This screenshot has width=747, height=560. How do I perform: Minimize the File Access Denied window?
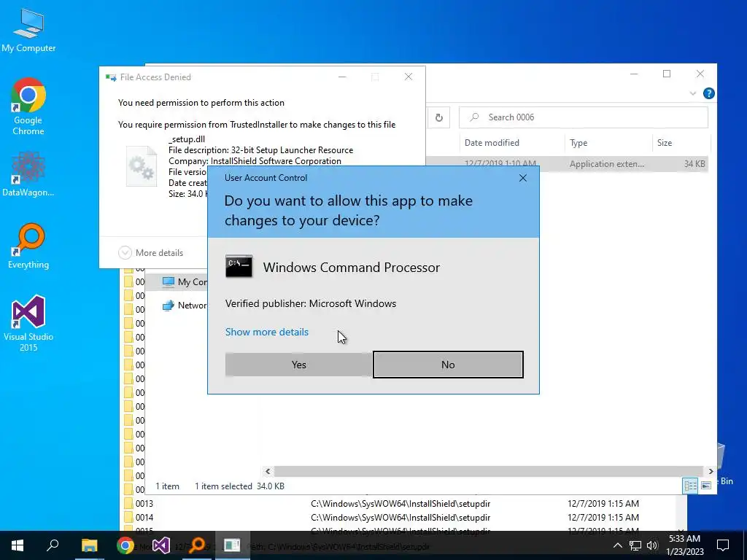click(x=342, y=77)
